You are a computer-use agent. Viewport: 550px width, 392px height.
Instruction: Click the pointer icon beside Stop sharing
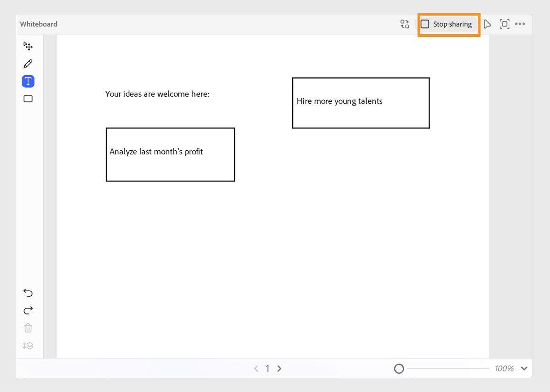pos(487,24)
